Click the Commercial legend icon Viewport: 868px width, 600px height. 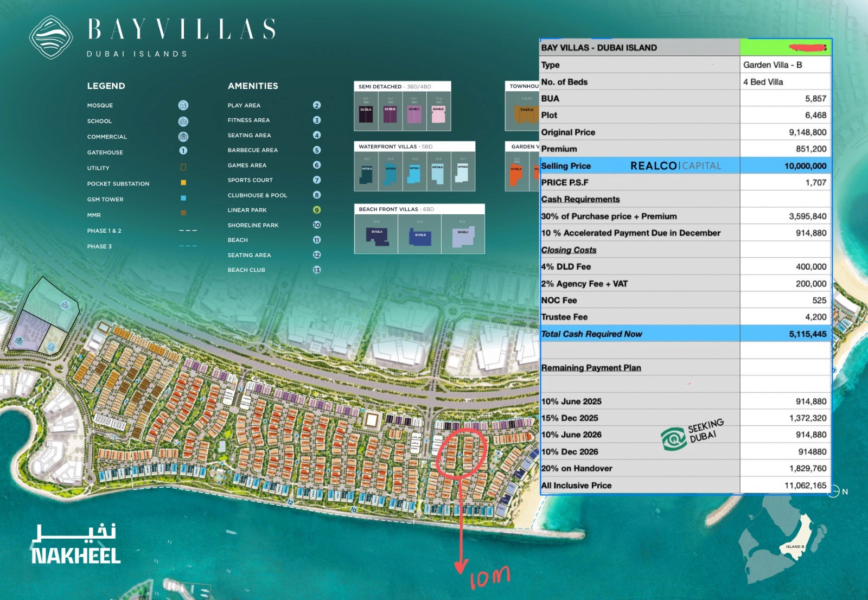coord(183,137)
